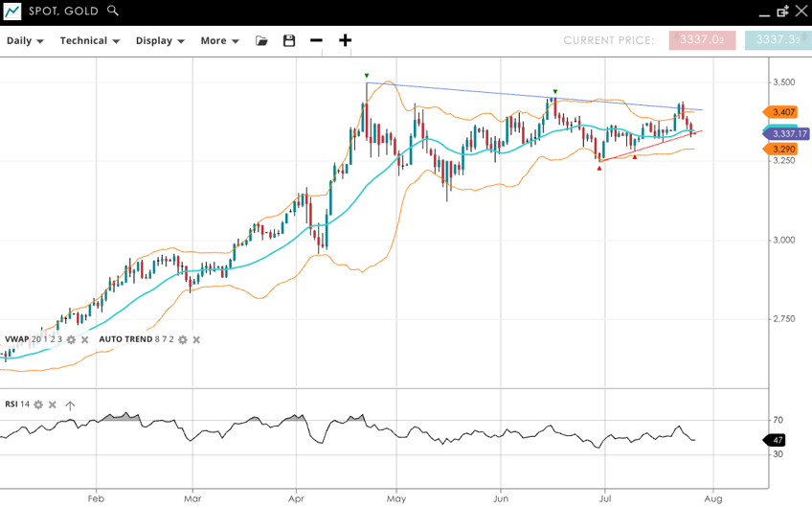Open AUTO TREND settings gear
The width and height of the screenshot is (812, 508).
pos(183,339)
